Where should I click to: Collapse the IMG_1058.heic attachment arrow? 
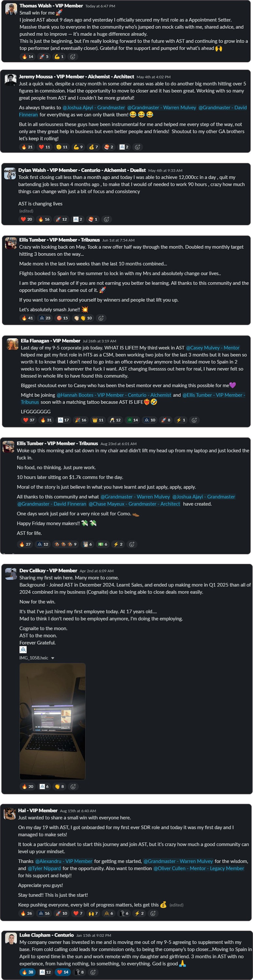tap(53, 658)
